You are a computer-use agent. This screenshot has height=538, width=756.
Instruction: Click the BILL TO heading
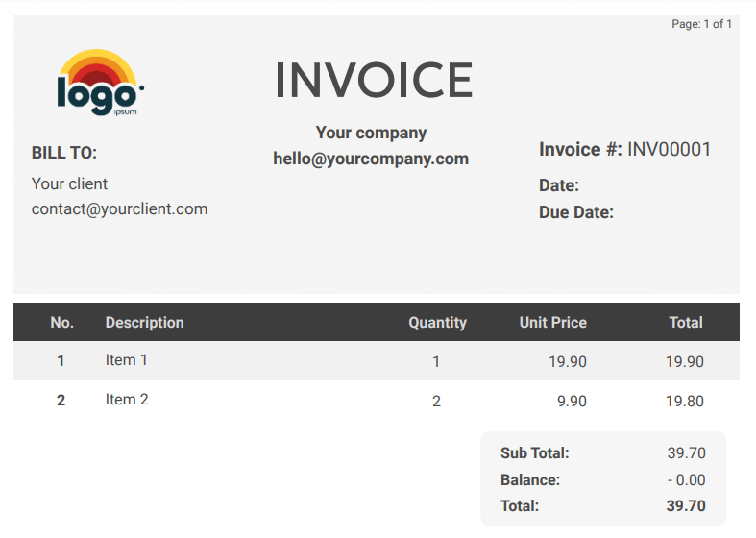(x=64, y=153)
